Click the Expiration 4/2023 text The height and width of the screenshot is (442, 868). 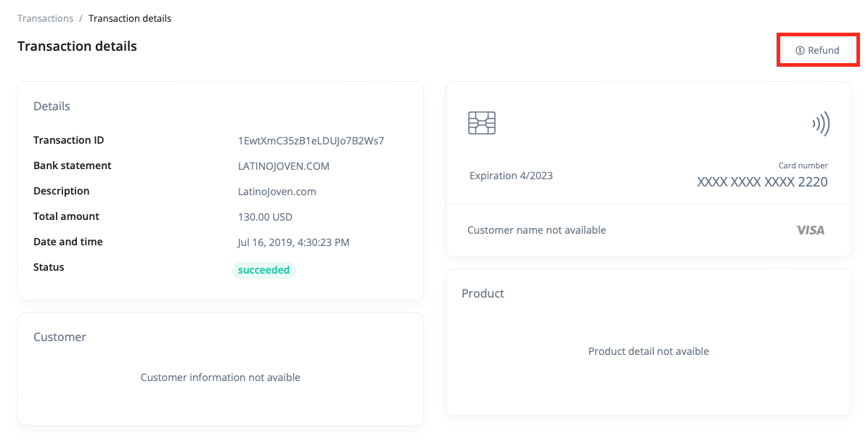click(511, 176)
